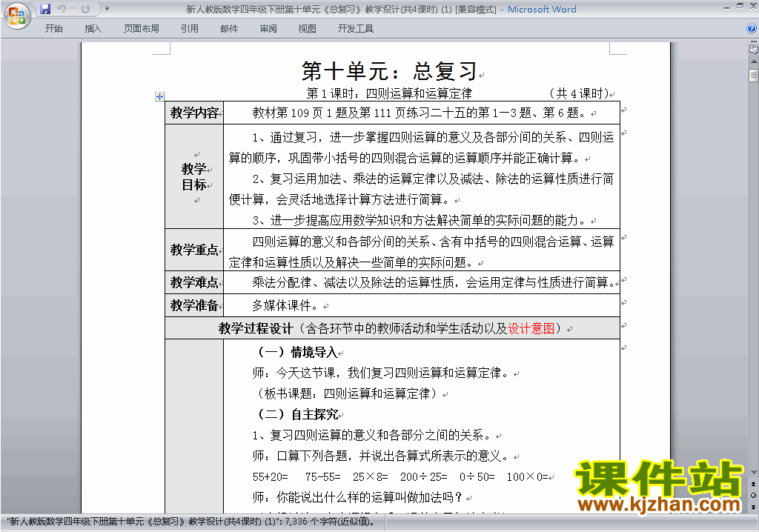Expand the Undo history dropdown arrow
The width and height of the screenshot is (759, 532).
click(x=72, y=9)
